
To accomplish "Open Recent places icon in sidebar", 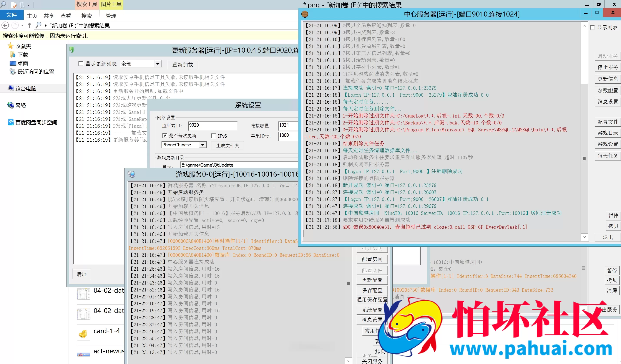I will 13,71.
